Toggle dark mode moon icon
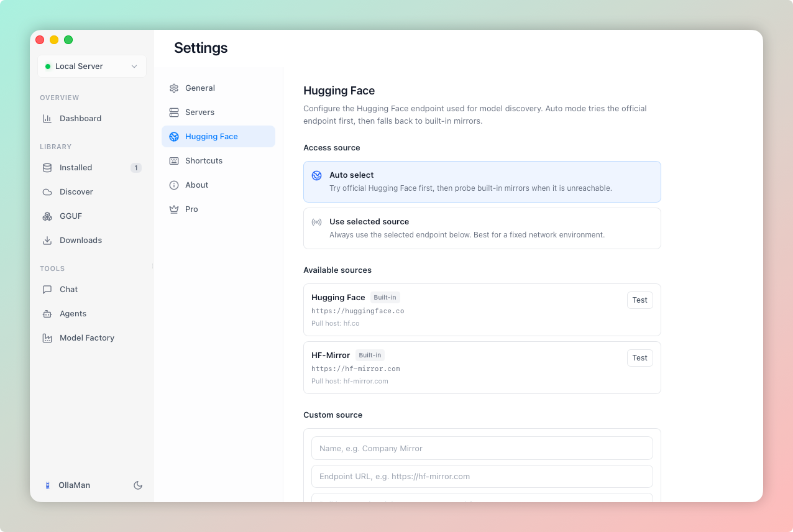Image resolution: width=793 pixels, height=532 pixels. point(138,485)
